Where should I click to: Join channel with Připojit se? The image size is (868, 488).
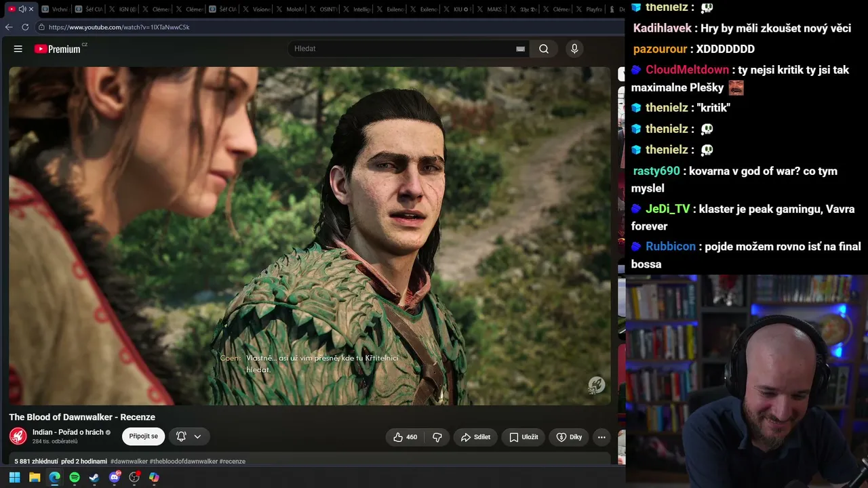point(143,436)
